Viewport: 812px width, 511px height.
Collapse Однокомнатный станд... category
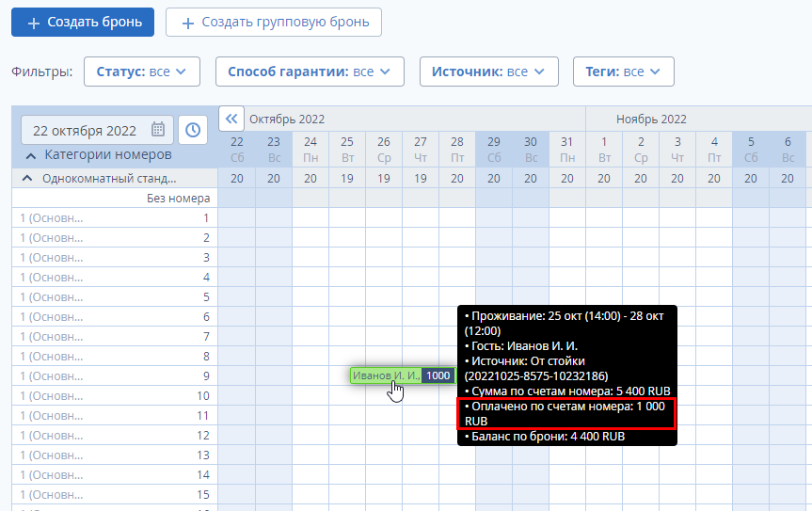click(27, 179)
